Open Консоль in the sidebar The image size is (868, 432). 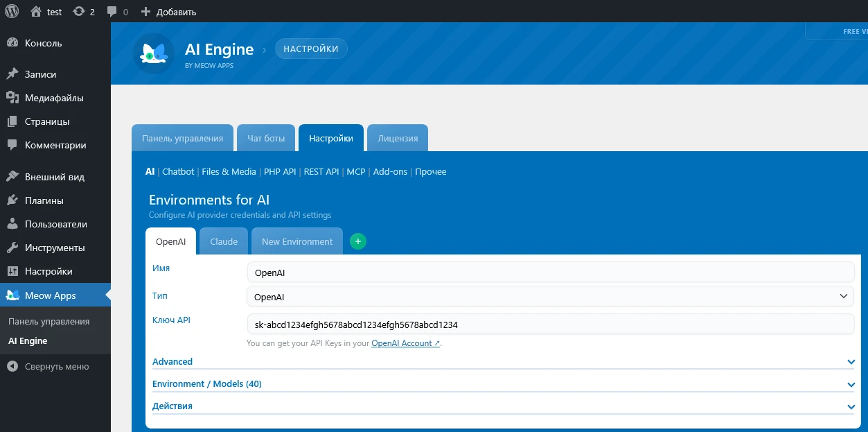tap(55, 43)
